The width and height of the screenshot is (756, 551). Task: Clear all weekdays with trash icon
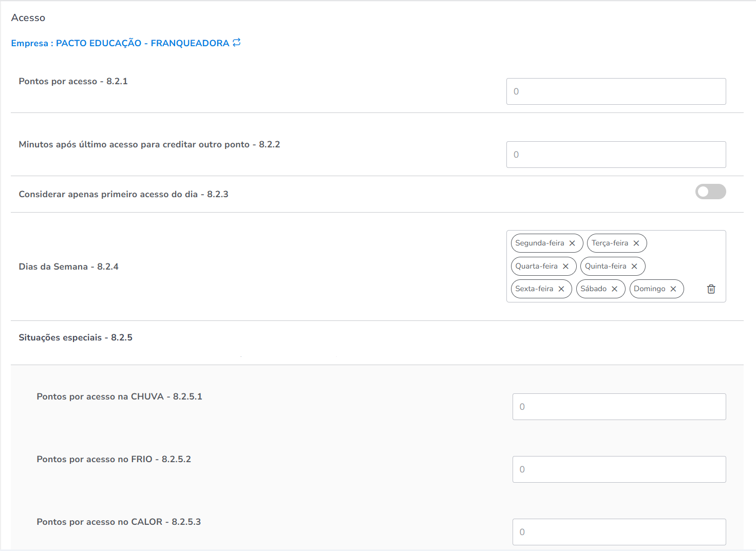click(711, 289)
